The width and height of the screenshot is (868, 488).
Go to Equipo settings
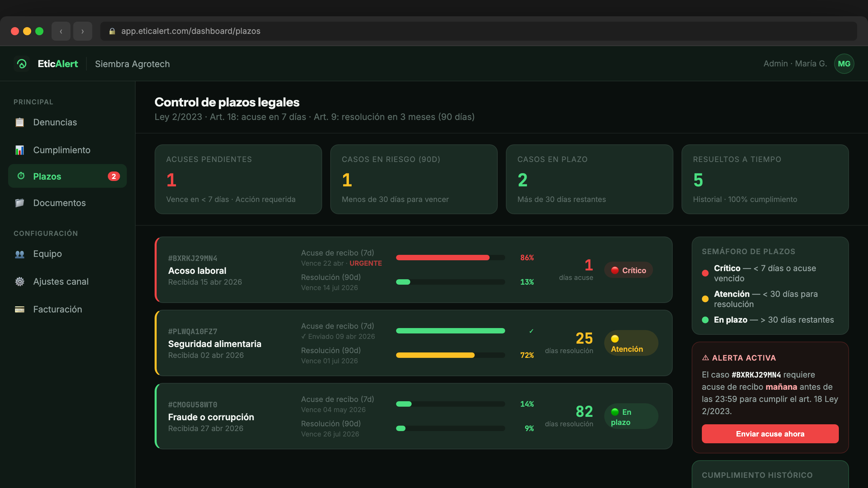coord(67,254)
